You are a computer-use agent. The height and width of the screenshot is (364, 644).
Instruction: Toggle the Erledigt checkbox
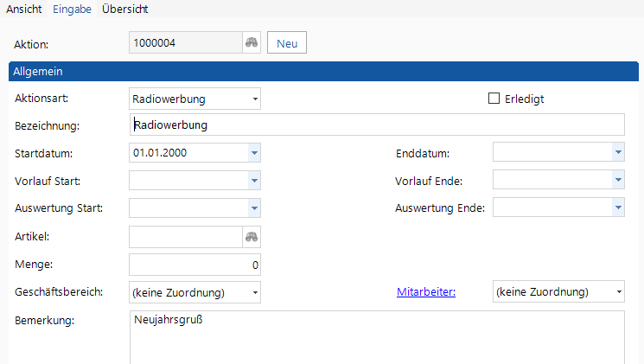(495, 99)
